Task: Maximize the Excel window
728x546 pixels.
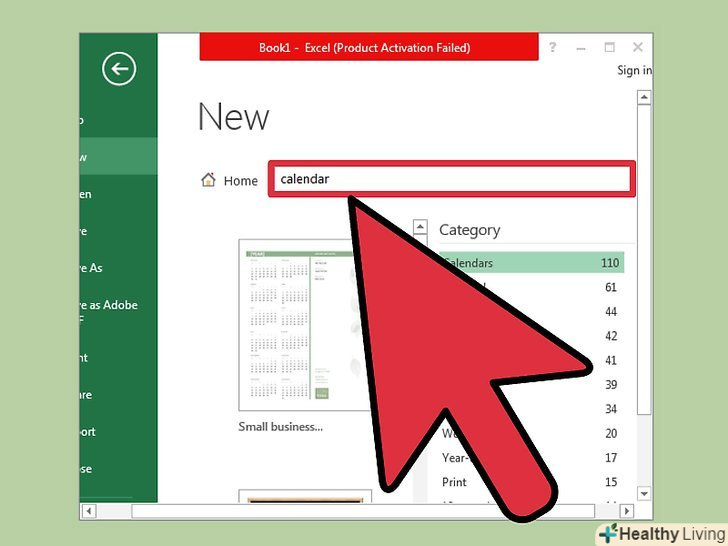Action: 609,47
